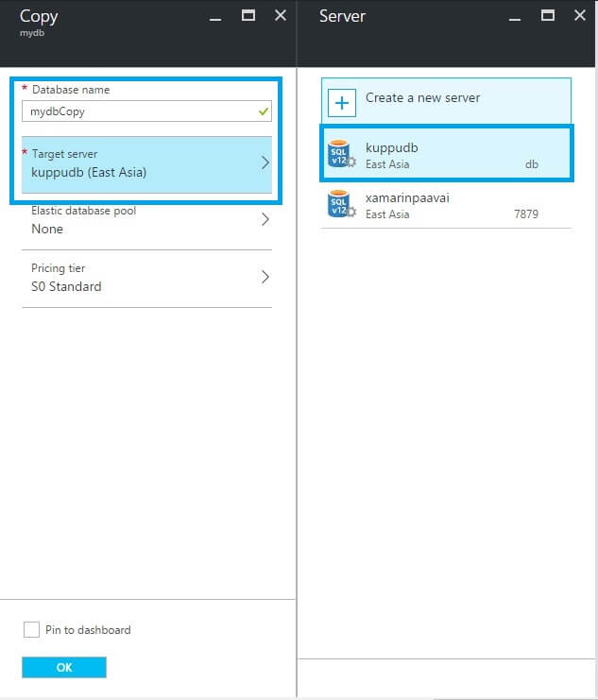Click the xamarinpaavai SQL server icon

coord(340,204)
